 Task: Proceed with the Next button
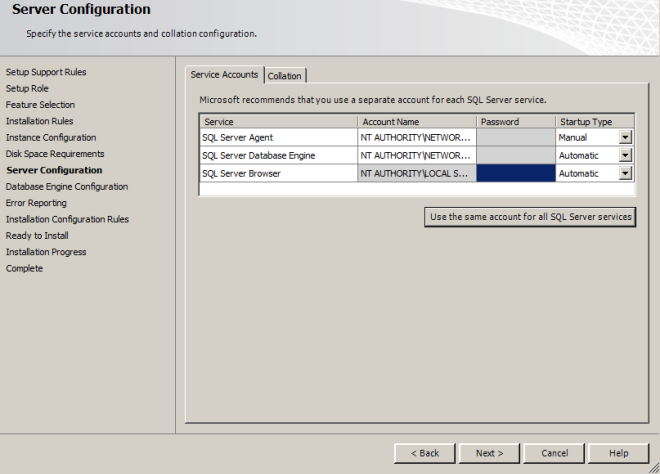click(x=490, y=453)
